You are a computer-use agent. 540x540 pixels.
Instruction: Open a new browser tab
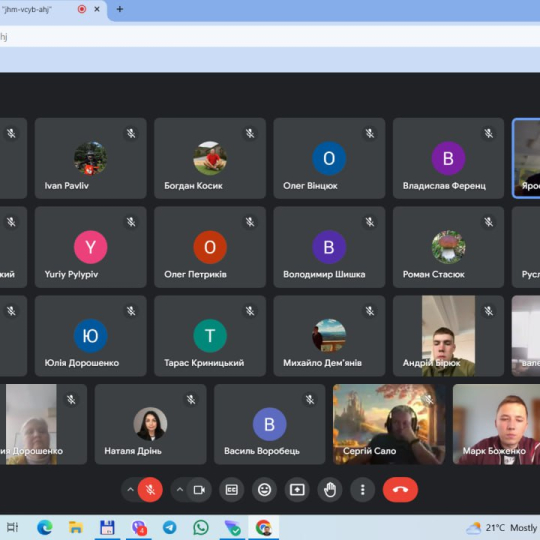point(120,9)
